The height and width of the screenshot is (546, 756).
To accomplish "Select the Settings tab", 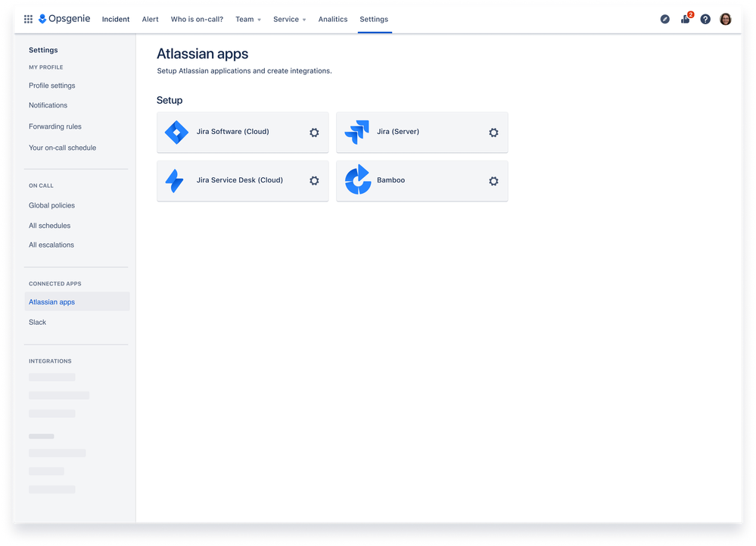I will pyautogui.click(x=374, y=19).
